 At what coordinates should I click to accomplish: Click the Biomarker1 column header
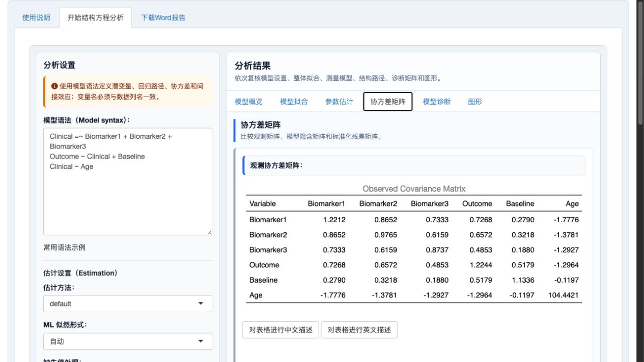[x=326, y=204]
